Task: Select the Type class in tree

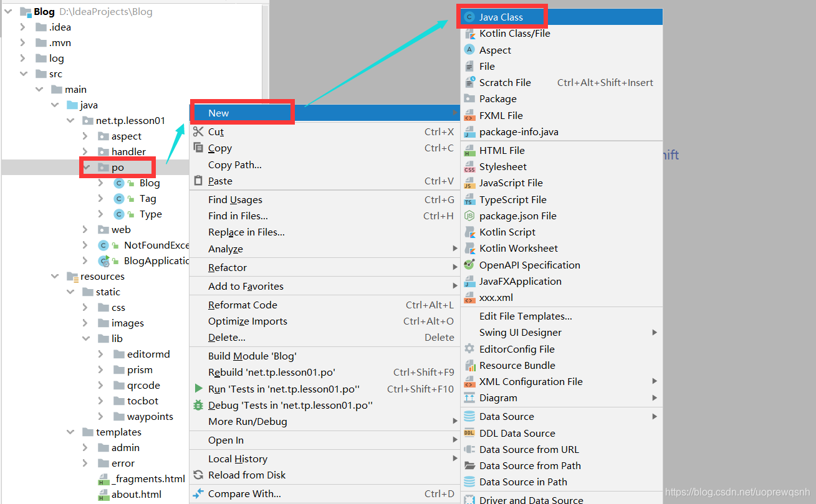Action: click(151, 214)
